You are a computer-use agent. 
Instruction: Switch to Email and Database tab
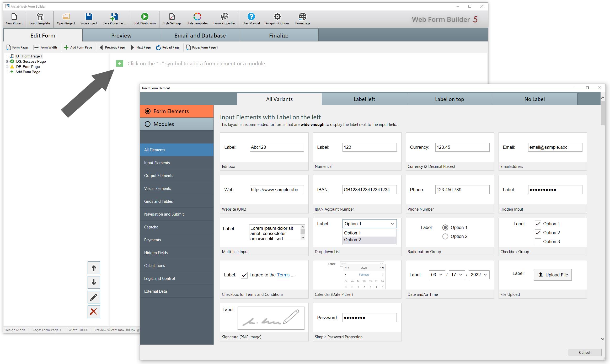click(x=200, y=35)
